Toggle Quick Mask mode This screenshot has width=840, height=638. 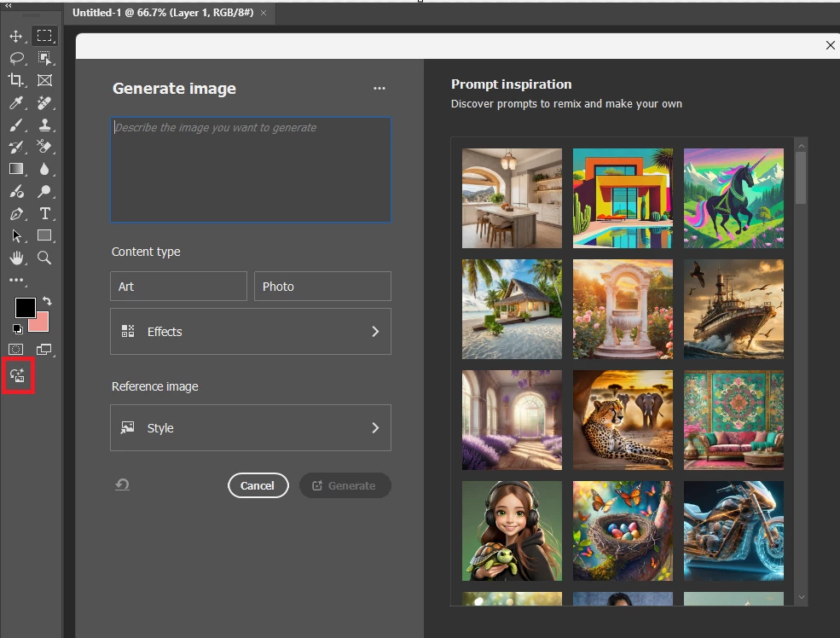[x=16, y=349]
